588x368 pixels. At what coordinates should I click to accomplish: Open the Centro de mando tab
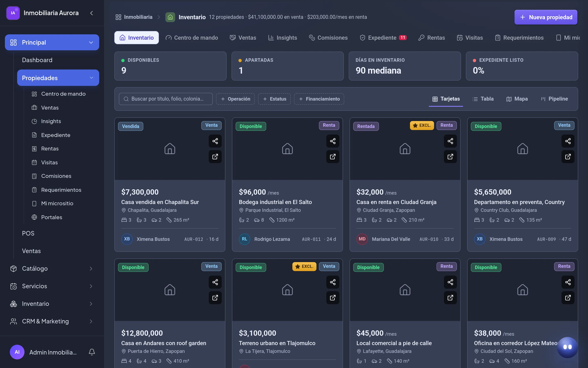pos(192,38)
